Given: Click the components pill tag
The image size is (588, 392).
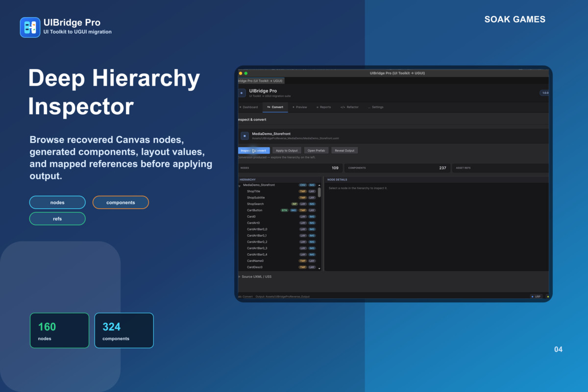Looking at the screenshot, I should tap(121, 202).
